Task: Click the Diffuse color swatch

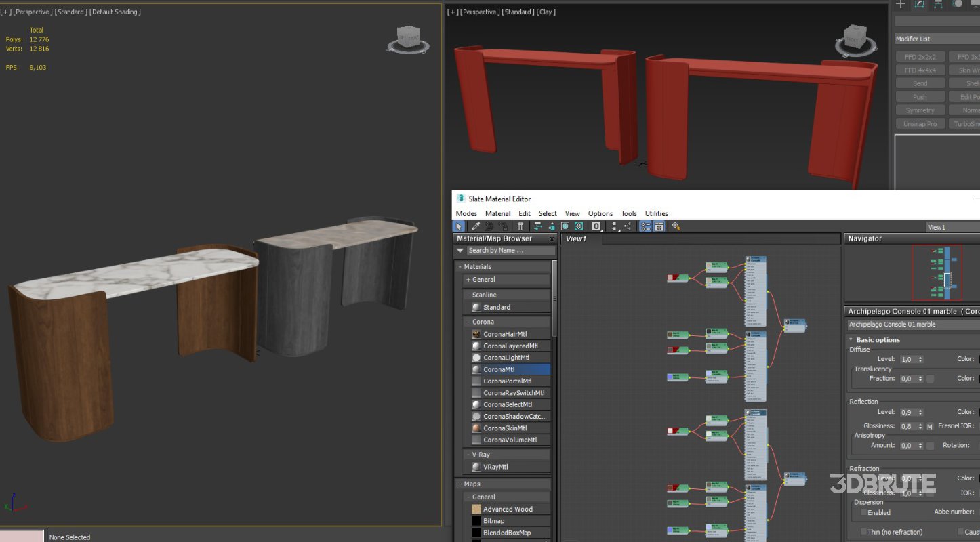Action: 978,359
